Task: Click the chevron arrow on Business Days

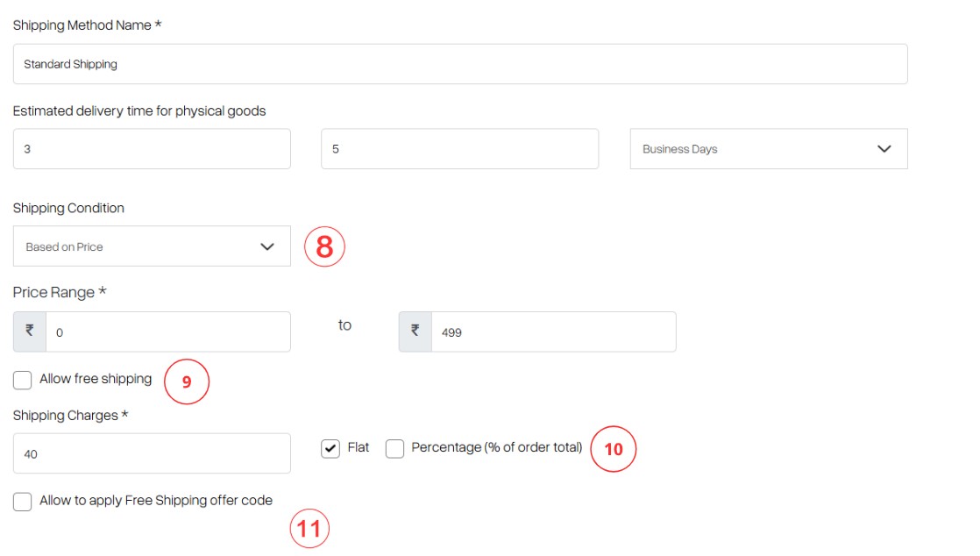Action: pos(884,149)
